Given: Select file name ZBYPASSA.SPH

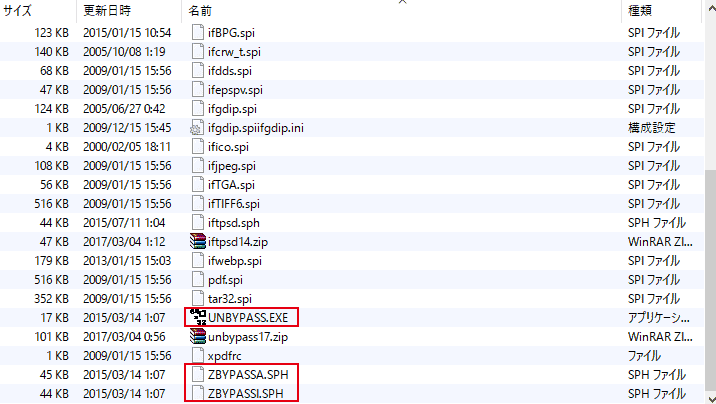Looking at the screenshot, I should coord(248,375).
